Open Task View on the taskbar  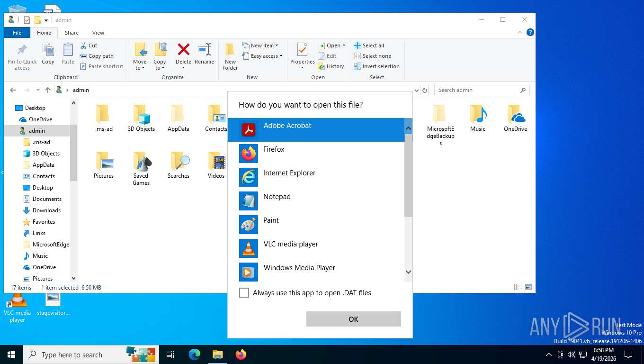point(171,355)
